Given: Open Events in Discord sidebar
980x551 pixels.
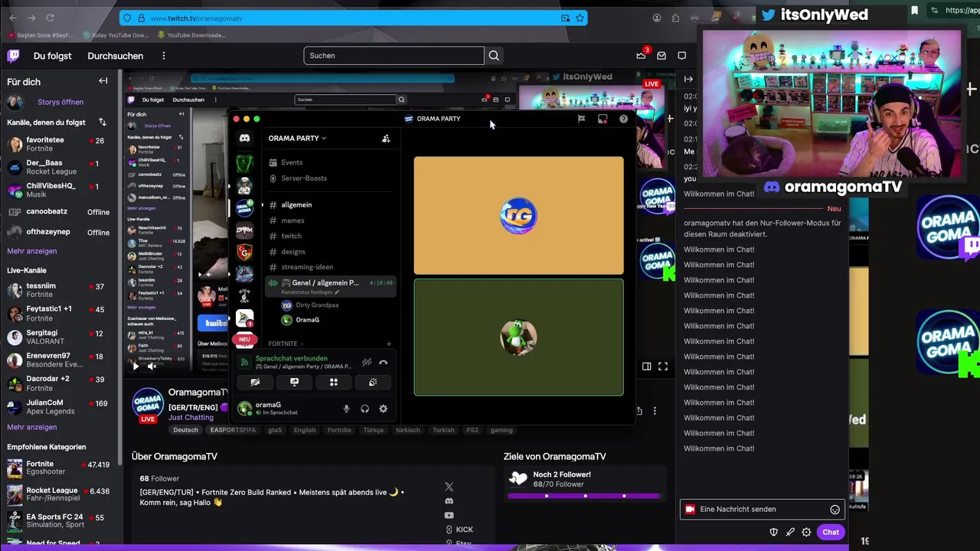Looking at the screenshot, I should pyautogui.click(x=292, y=162).
